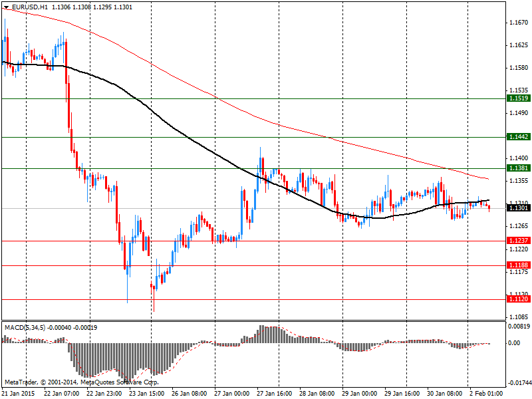532x399 pixels.
Task: Click the EURUSD,H1 chart title text
Action: pos(29,7)
